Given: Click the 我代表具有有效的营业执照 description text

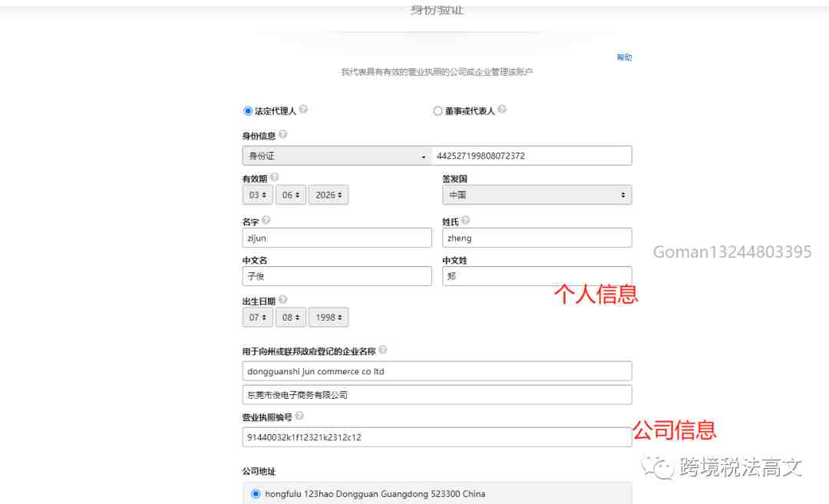Looking at the screenshot, I should 437,72.
